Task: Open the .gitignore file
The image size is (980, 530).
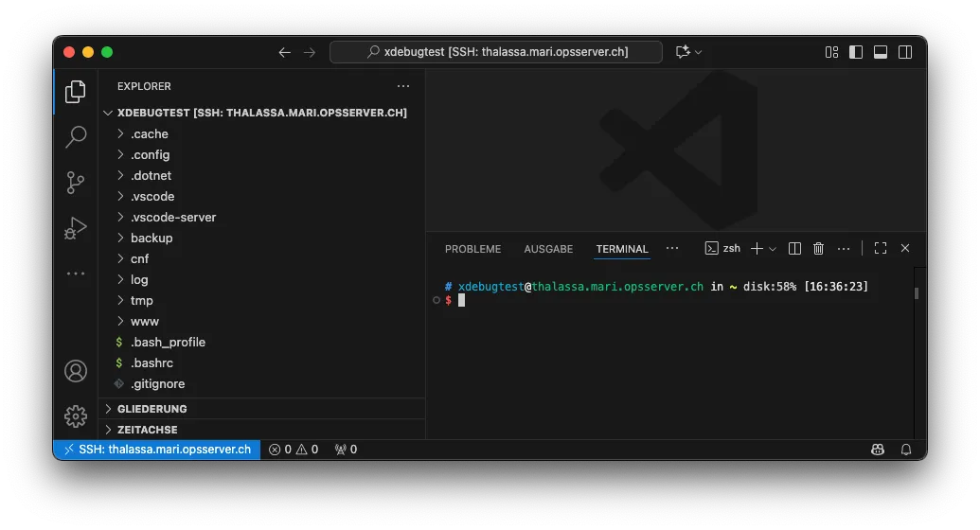Action: [x=262, y=383]
